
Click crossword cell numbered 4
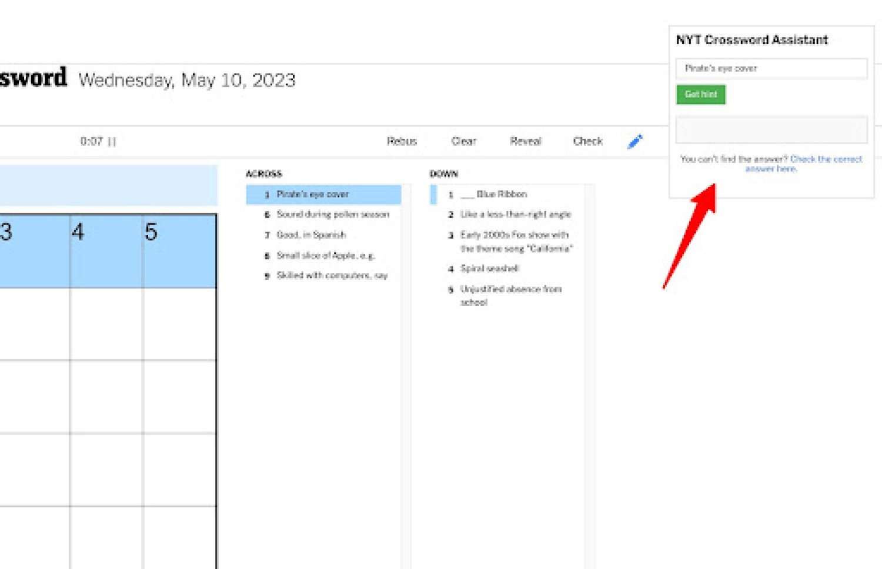pyautogui.click(x=106, y=251)
